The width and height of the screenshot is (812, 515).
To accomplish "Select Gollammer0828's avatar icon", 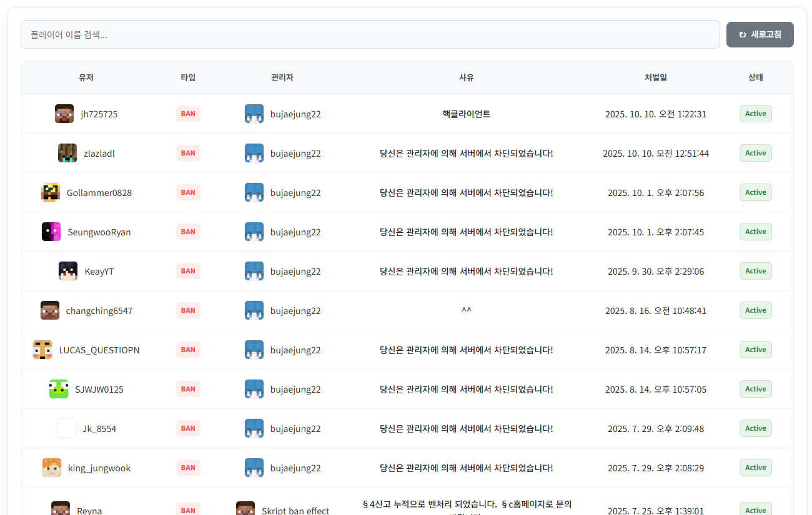I will (x=51, y=192).
